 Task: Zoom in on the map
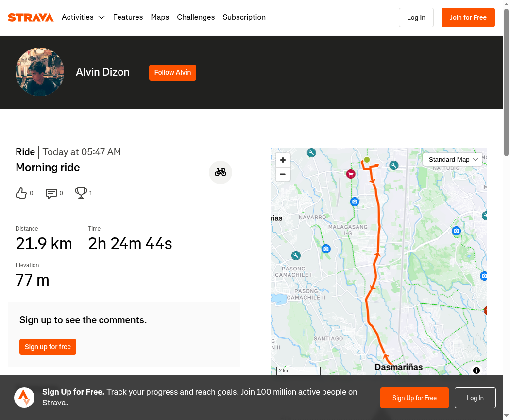point(283,160)
